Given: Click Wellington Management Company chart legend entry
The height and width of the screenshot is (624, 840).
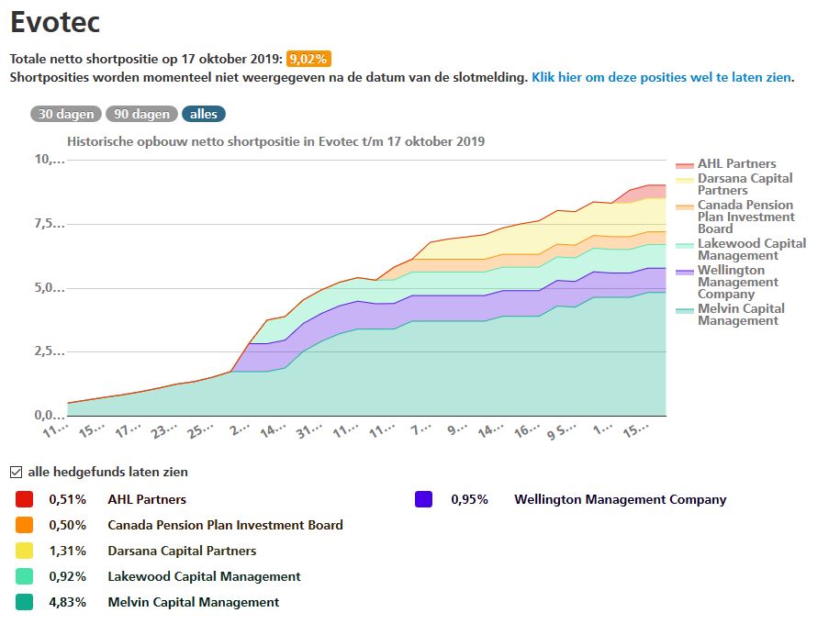Looking at the screenshot, I should pyautogui.click(x=740, y=282).
